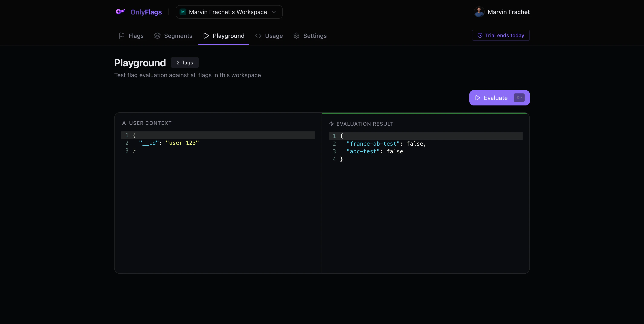Open the Marvin Frachet account menu
Image resolution: width=644 pixels, height=324 pixels.
pyautogui.click(x=509, y=12)
